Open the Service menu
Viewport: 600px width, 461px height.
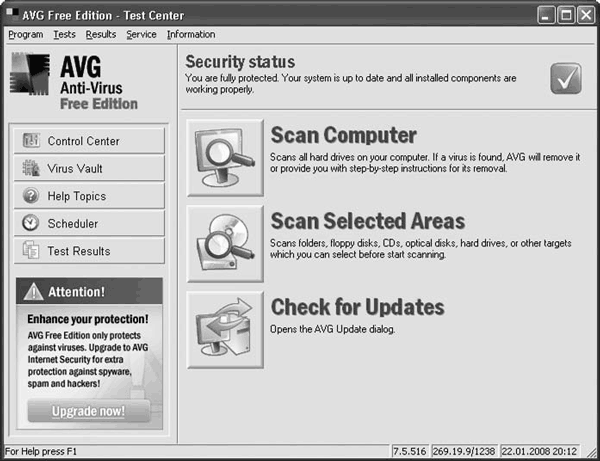pos(141,34)
